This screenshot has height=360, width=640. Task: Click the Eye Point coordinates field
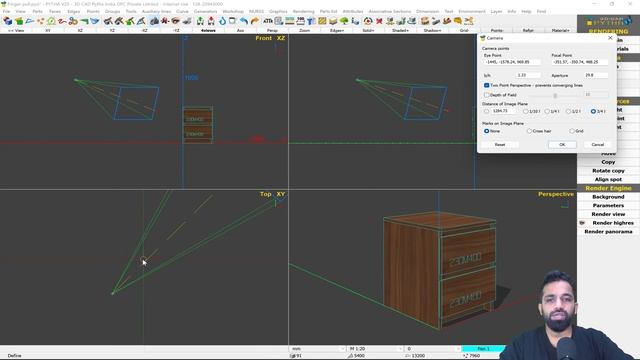point(513,62)
